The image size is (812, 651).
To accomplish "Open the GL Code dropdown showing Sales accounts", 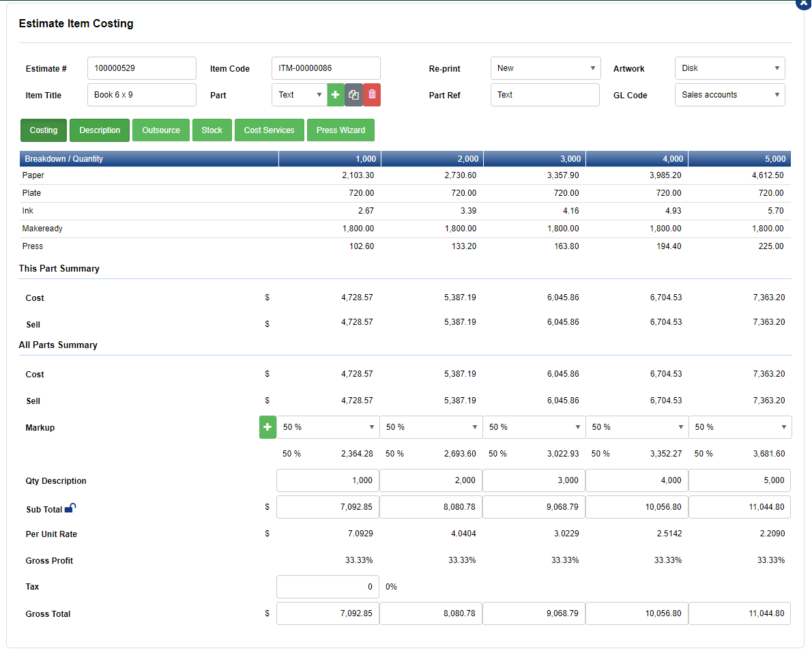I will pyautogui.click(x=729, y=95).
